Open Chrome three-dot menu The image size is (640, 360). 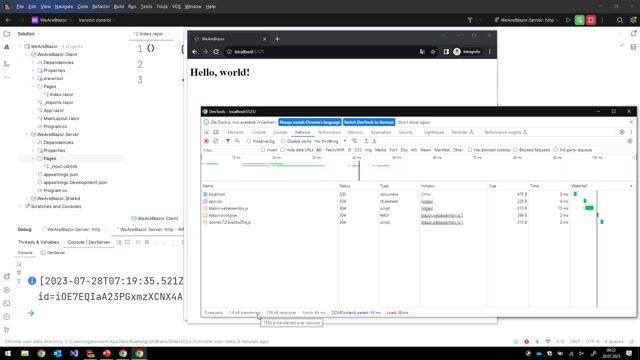coord(489,52)
